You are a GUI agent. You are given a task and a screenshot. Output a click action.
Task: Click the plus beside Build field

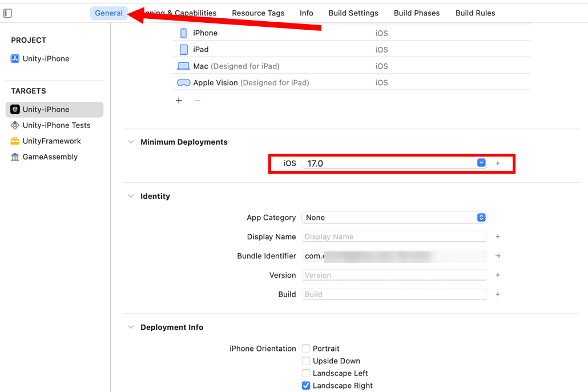pos(498,294)
